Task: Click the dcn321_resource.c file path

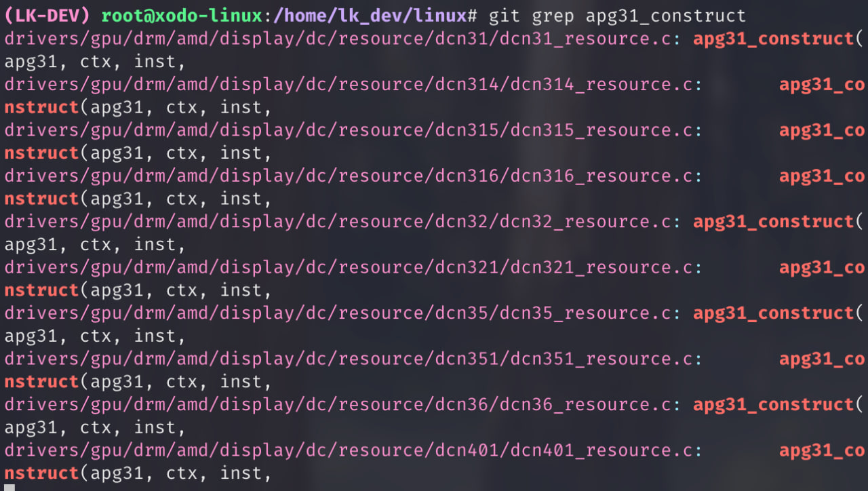Action: click(349, 268)
